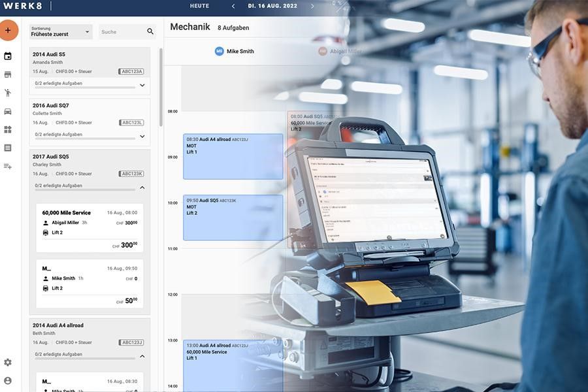Click customer name Beth Smith
This screenshot has height=392, width=588.
pyautogui.click(x=44, y=333)
